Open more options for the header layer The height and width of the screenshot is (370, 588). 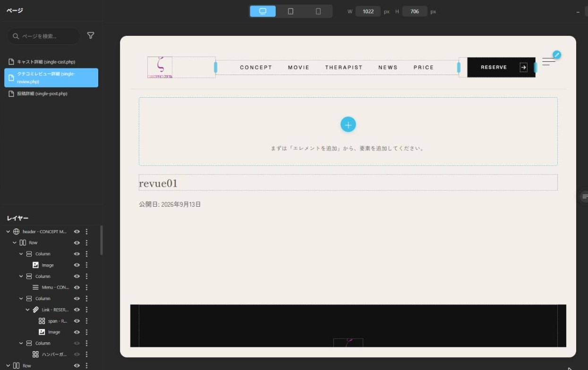click(x=86, y=232)
